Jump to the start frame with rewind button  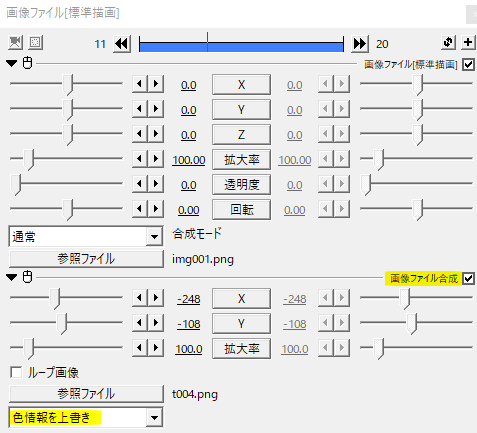(122, 44)
